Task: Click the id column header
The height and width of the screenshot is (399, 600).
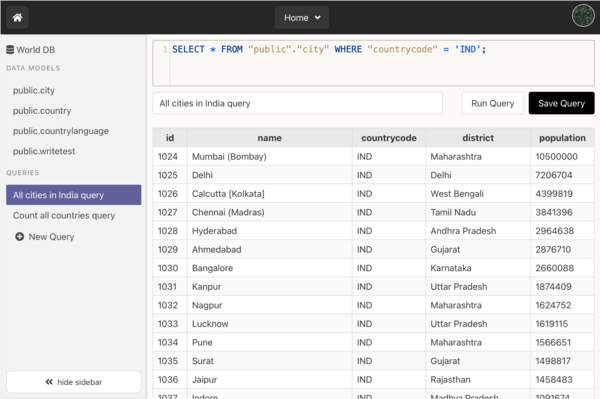Action: 170,138
